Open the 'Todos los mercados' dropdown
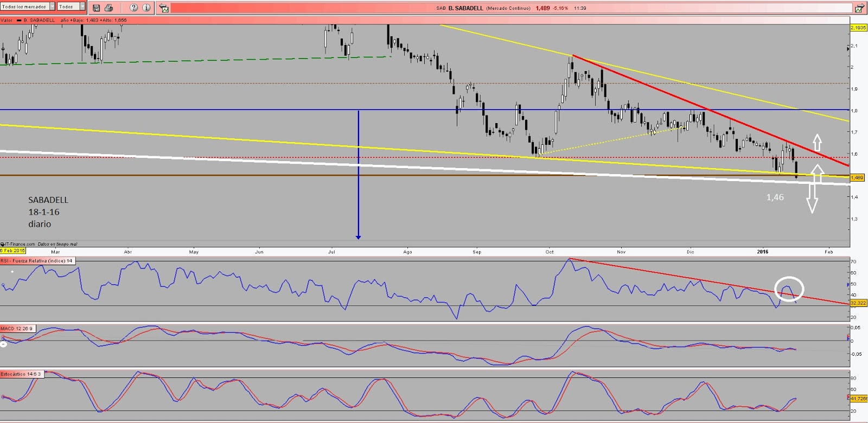The height and width of the screenshot is (423, 868). (x=28, y=7)
